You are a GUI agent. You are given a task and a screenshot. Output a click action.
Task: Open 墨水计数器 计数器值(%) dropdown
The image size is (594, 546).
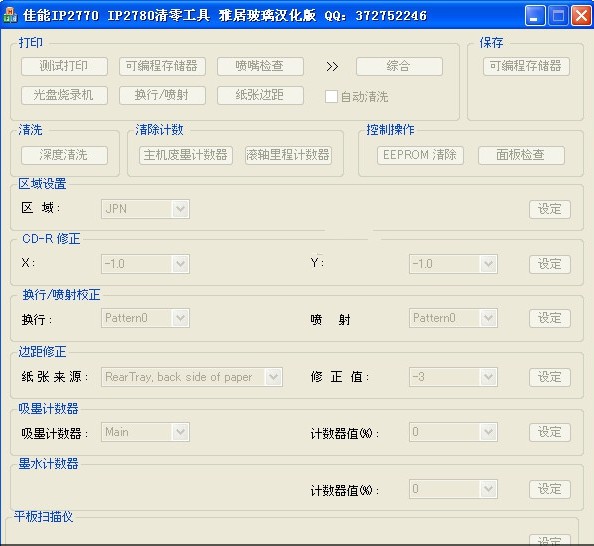point(453,489)
